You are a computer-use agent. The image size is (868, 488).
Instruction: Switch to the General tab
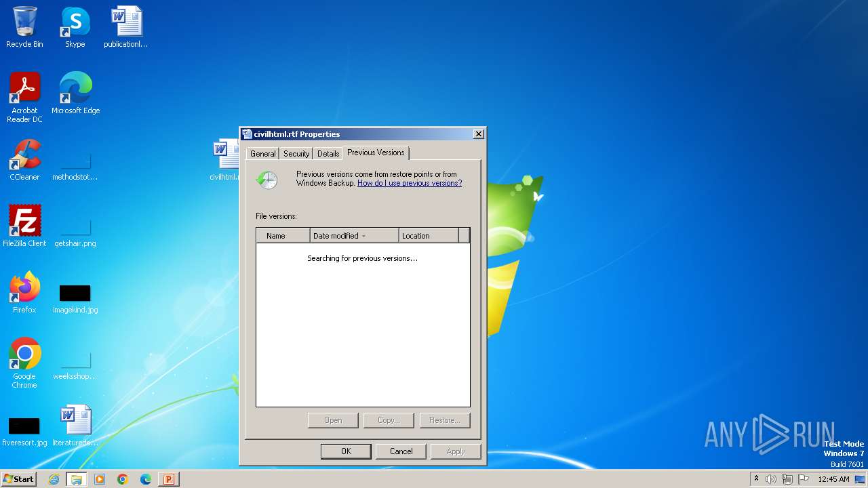click(262, 154)
